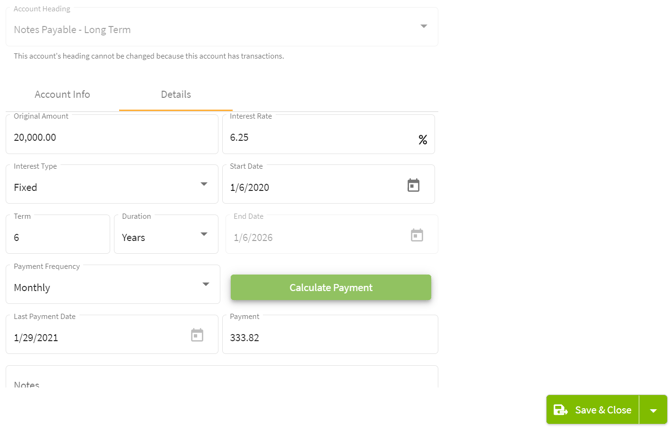This screenshot has width=670, height=430.
Task: Click the End Date calendar icon
Action: coord(417,235)
